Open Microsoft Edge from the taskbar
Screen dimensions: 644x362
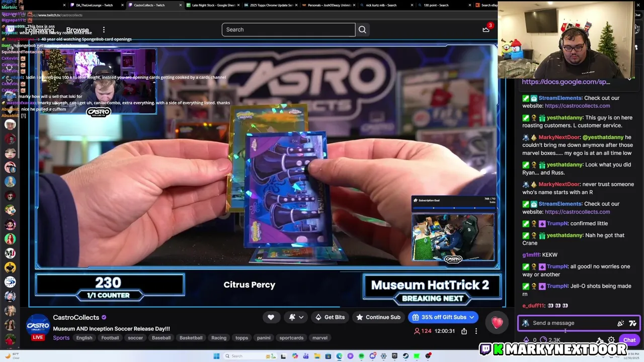click(339, 356)
